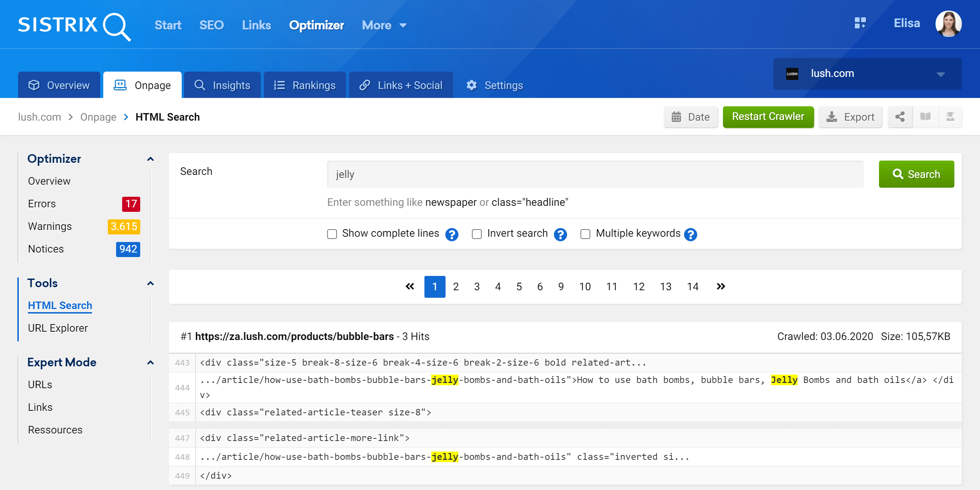This screenshot has height=490, width=980.
Task: Click the red Errors count badge 17
Action: tap(131, 204)
